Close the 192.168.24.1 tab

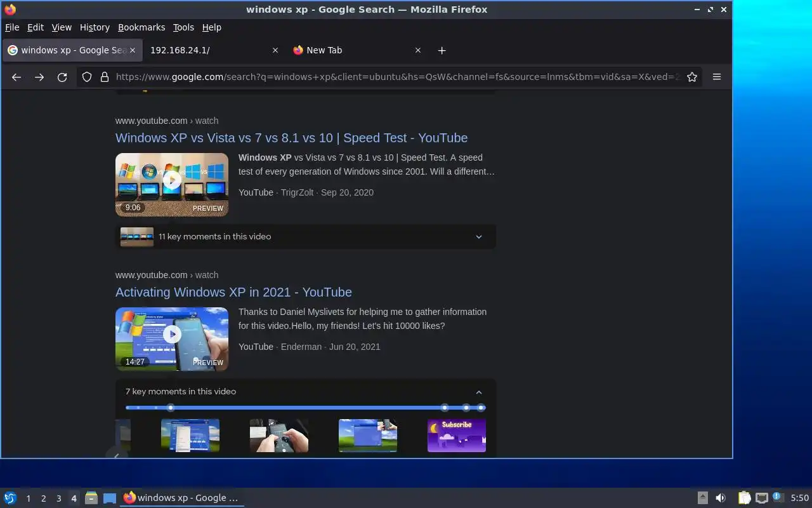[275, 50]
